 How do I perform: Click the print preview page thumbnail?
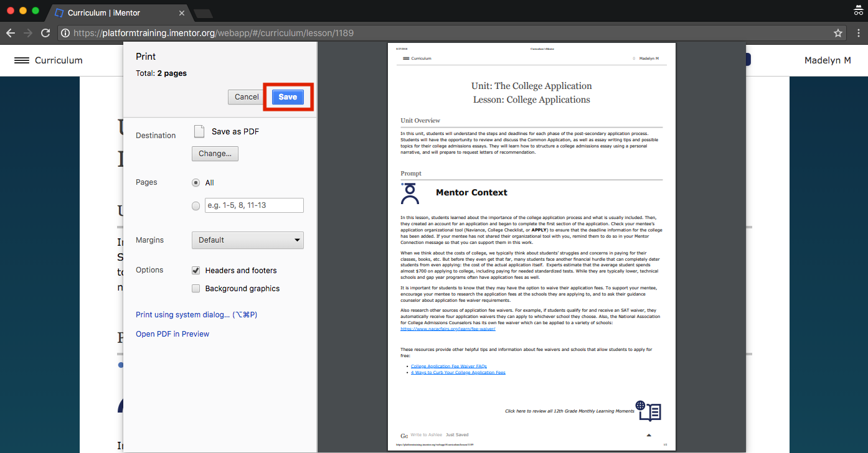pos(531,246)
